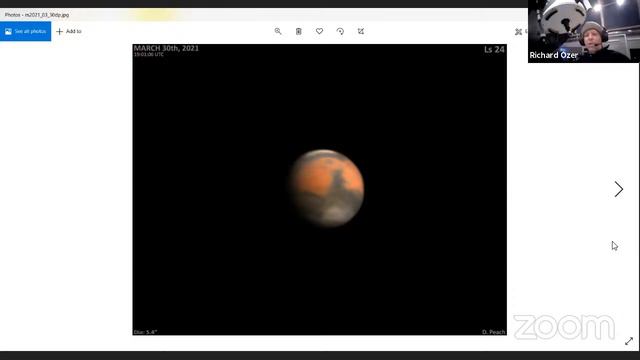The image size is (640, 360).
Task: Open the Add to menu
Action: 69,31
